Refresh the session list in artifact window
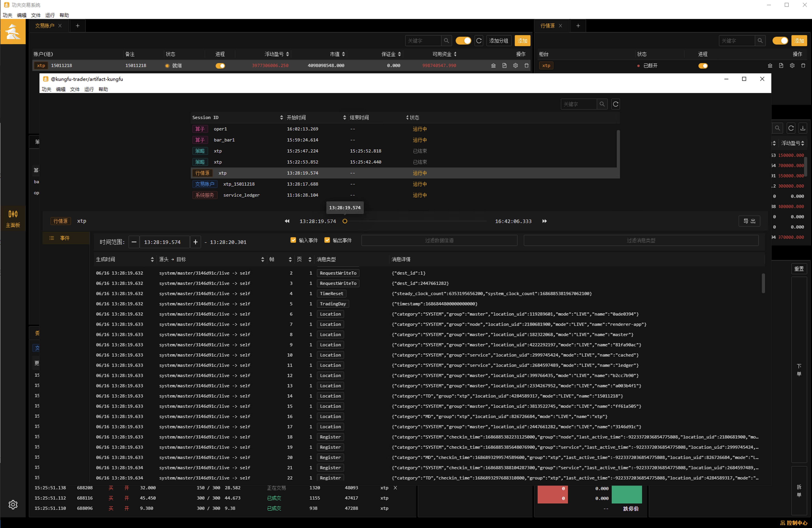Screen dimensions: 812x528 pos(616,104)
